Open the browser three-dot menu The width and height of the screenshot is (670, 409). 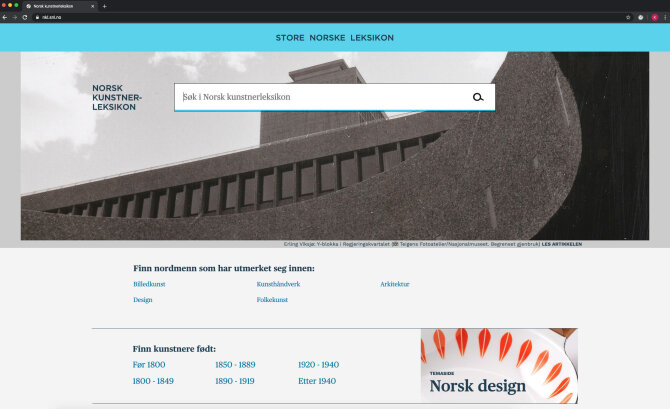click(x=665, y=17)
